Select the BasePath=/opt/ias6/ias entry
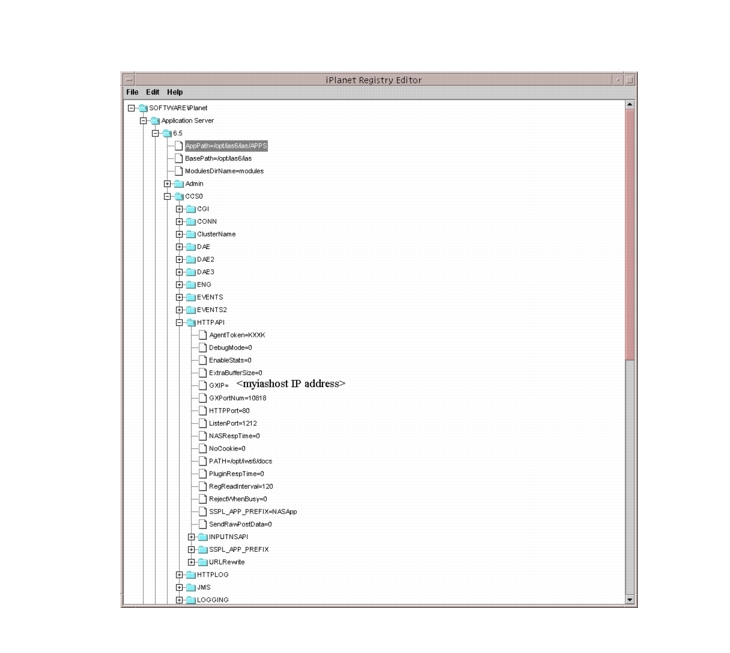Image resolution: width=730 pixels, height=653 pixels. [x=218, y=159]
